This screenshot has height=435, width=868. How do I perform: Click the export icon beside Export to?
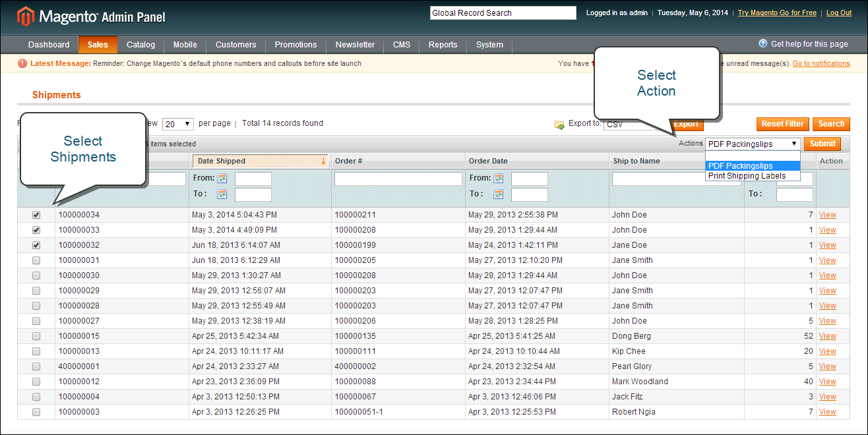coord(559,124)
